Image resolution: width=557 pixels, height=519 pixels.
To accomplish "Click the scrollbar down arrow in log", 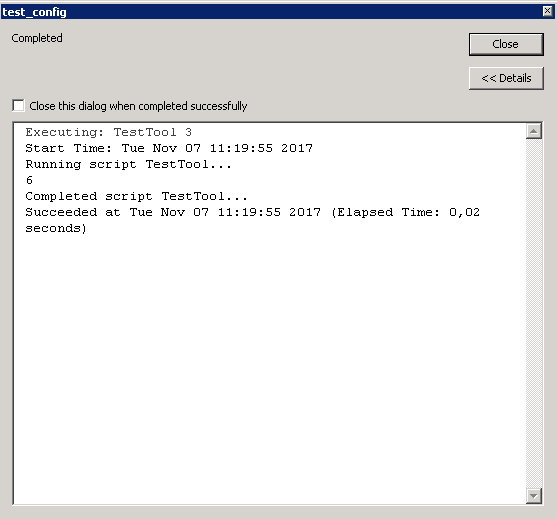I will 534,496.
